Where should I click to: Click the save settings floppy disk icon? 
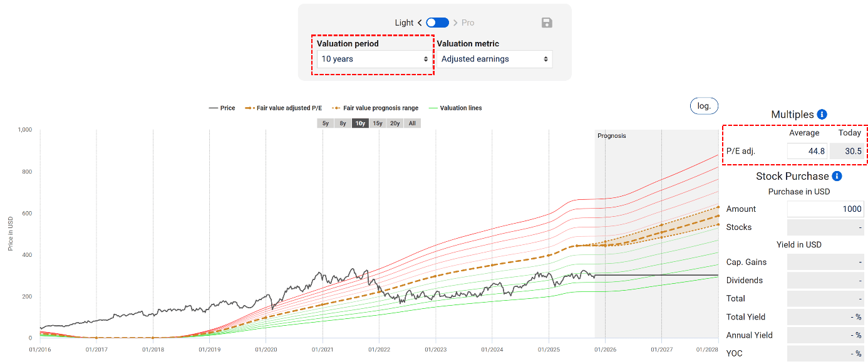[546, 23]
